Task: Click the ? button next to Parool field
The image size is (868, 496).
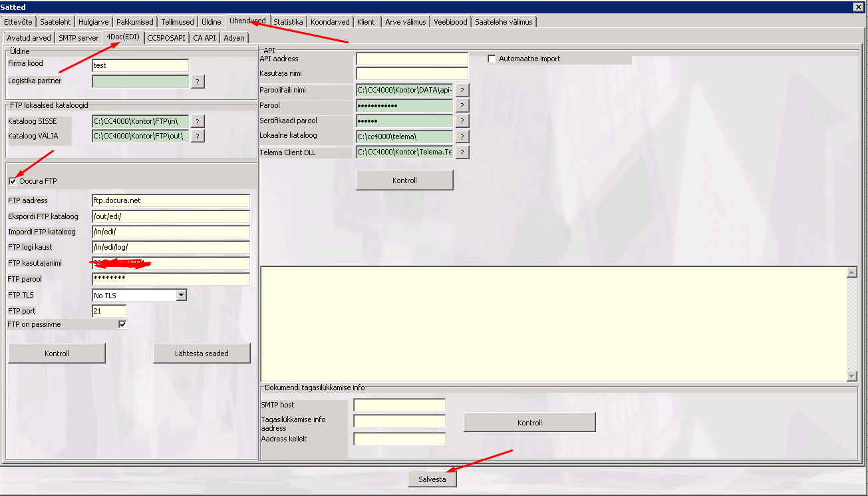Action: pos(462,105)
